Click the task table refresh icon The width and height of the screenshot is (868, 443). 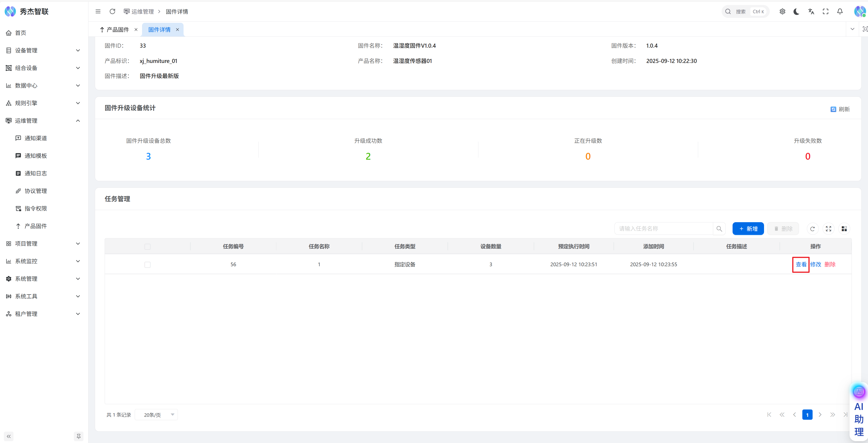pyautogui.click(x=812, y=229)
